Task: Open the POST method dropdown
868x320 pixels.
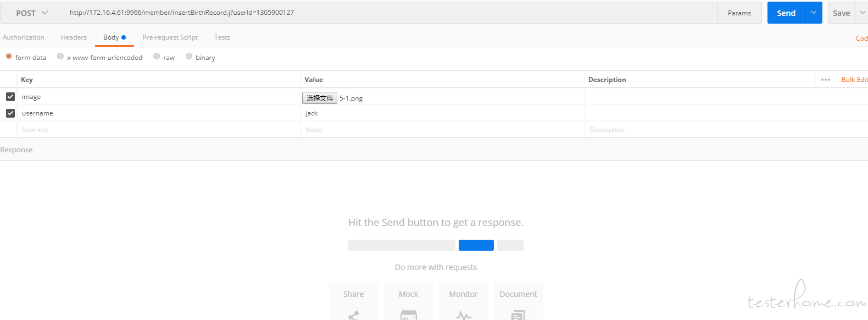Action: pos(32,13)
